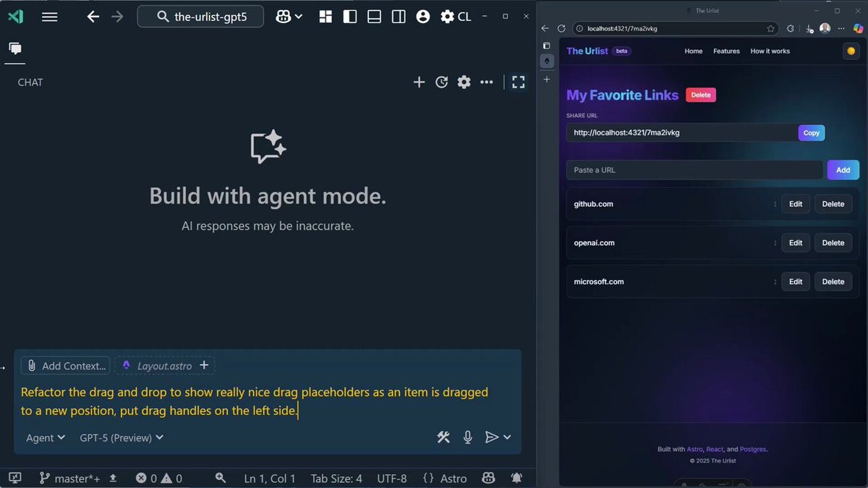Screen dimensions: 868x488
Task: Show chat history
Action: [441, 82]
